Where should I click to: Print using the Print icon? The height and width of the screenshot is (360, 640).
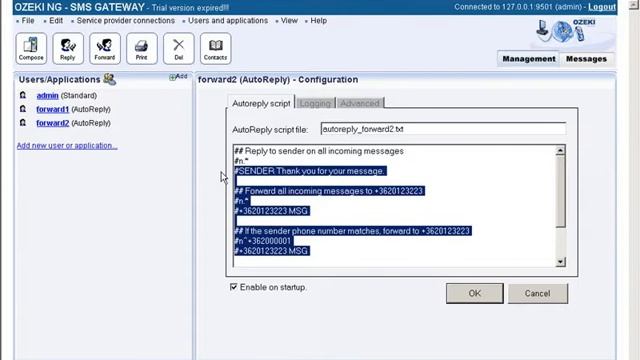[142, 49]
